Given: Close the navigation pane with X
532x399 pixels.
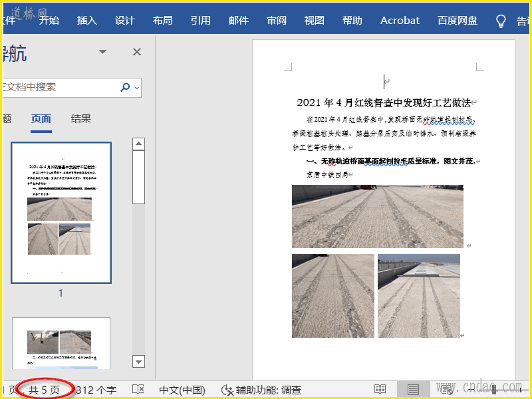Looking at the screenshot, I should [137, 52].
